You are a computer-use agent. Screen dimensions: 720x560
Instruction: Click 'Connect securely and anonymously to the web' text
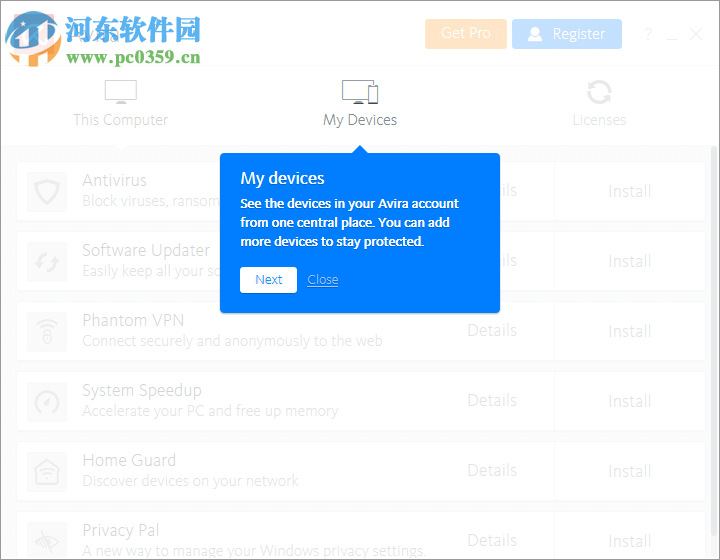(x=232, y=341)
